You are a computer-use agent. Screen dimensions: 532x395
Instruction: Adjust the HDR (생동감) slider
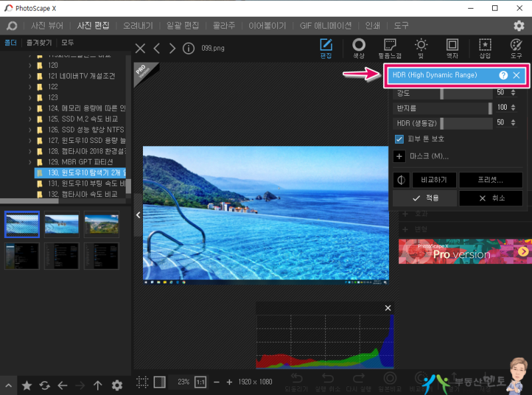click(x=442, y=123)
